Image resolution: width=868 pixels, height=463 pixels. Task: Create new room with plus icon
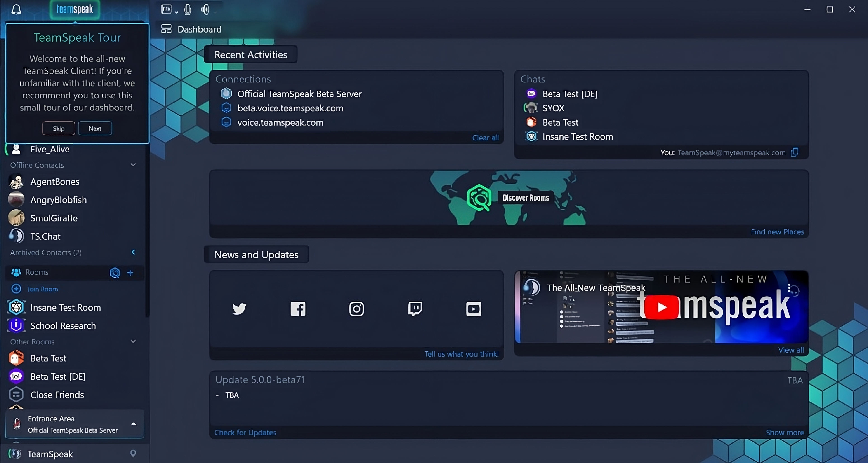coord(130,272)
